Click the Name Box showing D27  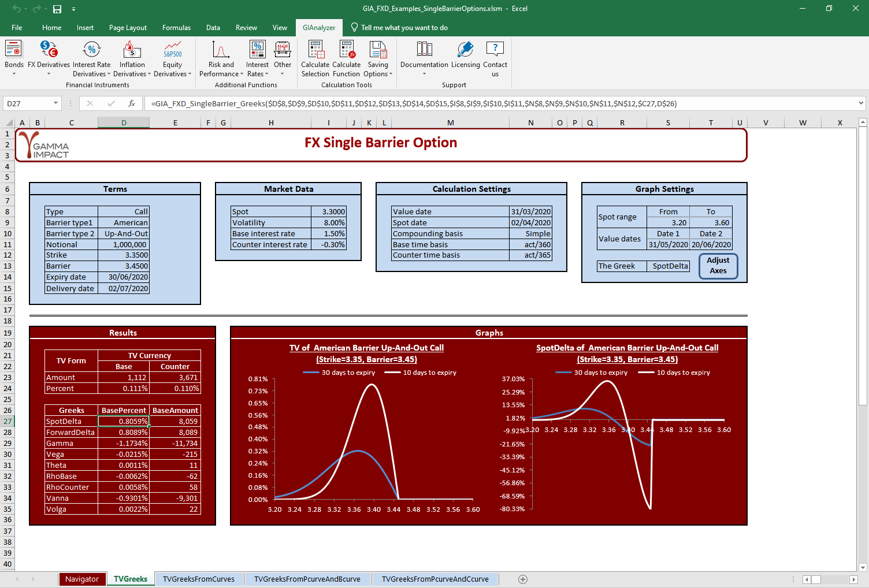tap(28, 103)
